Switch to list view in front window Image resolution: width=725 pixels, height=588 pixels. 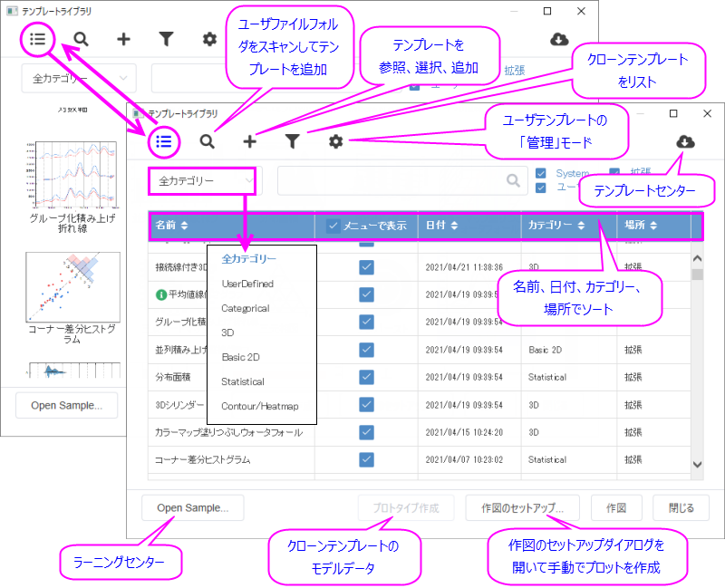[x=164, y=141]
